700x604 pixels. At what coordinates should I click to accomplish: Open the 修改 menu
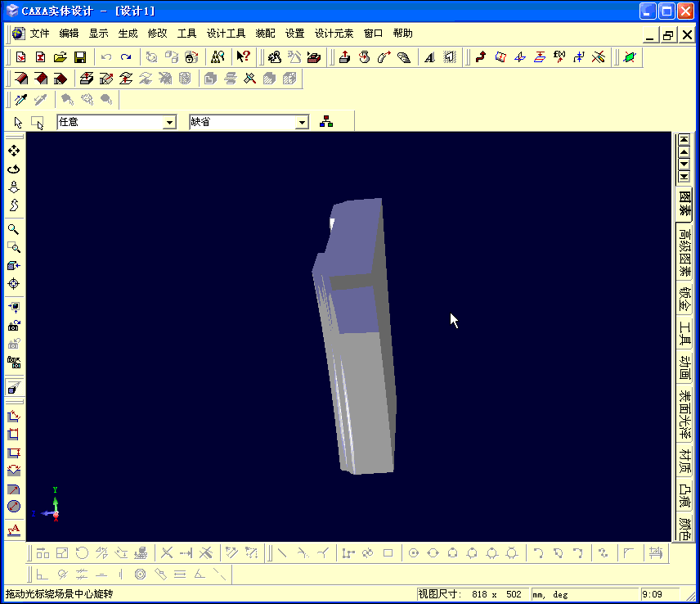[x=157, y=34]
